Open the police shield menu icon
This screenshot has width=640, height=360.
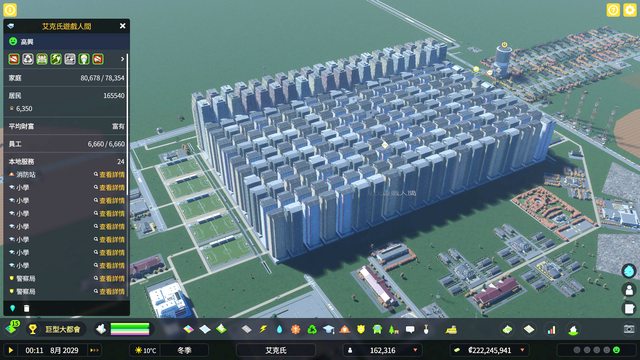pos(361,329)
